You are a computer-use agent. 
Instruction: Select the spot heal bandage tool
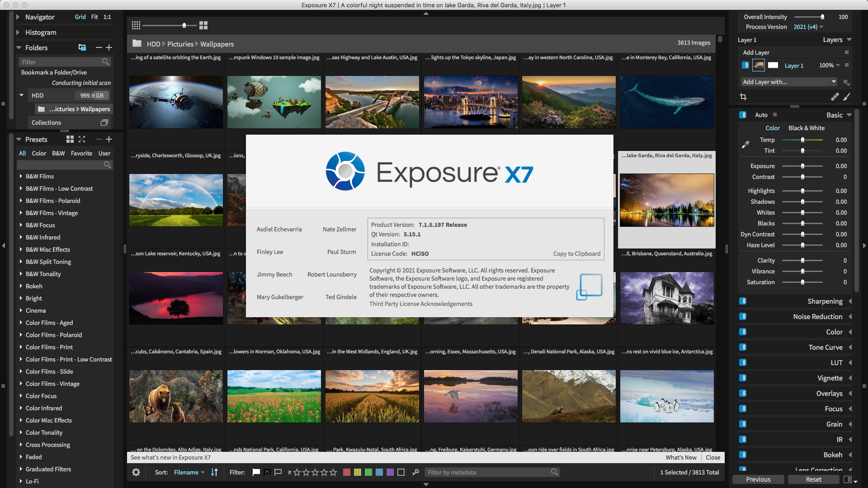coord(835,97)
